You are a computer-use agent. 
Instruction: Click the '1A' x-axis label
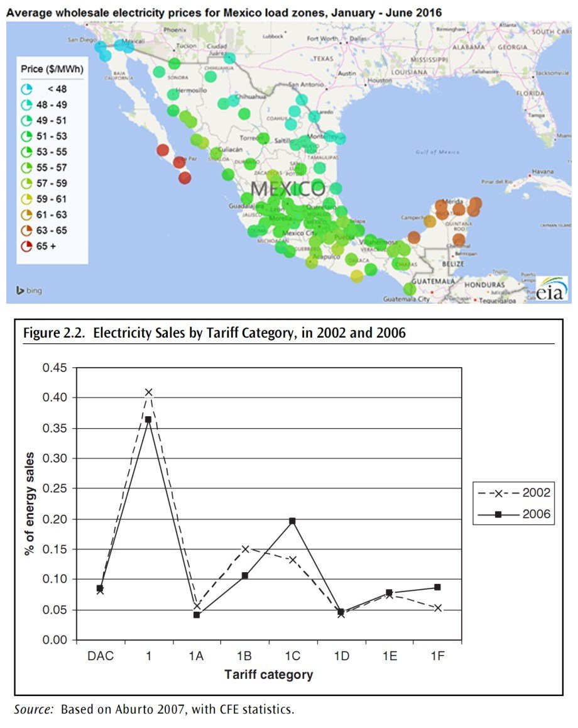tap(196, 656)
